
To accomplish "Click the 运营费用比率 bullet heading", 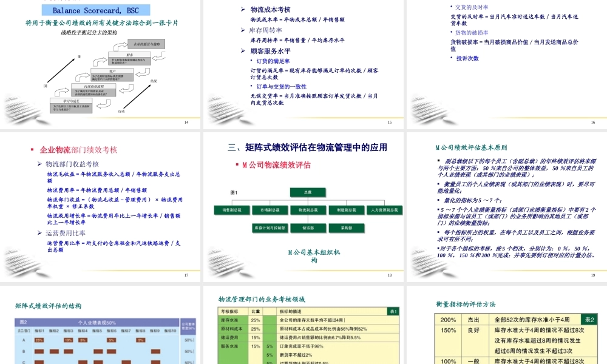I will point(66,233).
